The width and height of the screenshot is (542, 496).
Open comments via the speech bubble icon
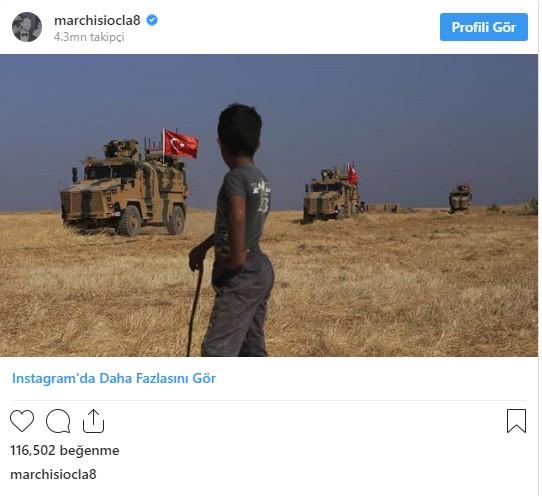click(58, 421)
